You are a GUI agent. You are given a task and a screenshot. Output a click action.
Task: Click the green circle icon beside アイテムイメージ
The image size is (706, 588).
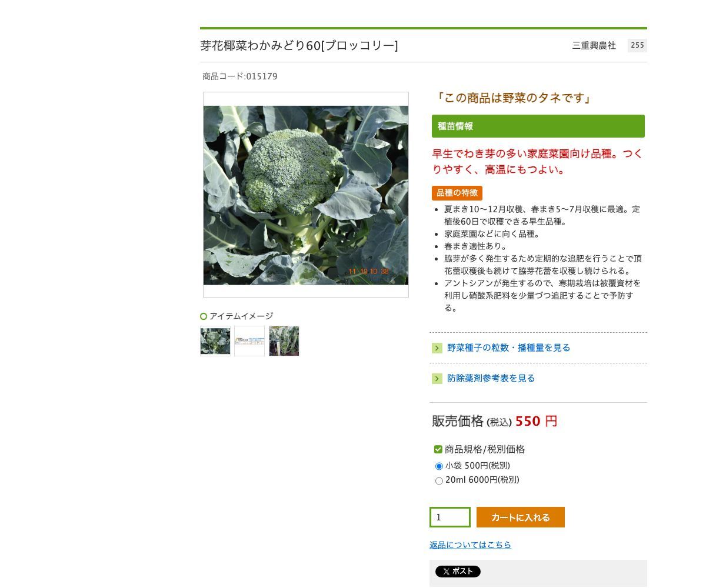click(x=204, y=316)
